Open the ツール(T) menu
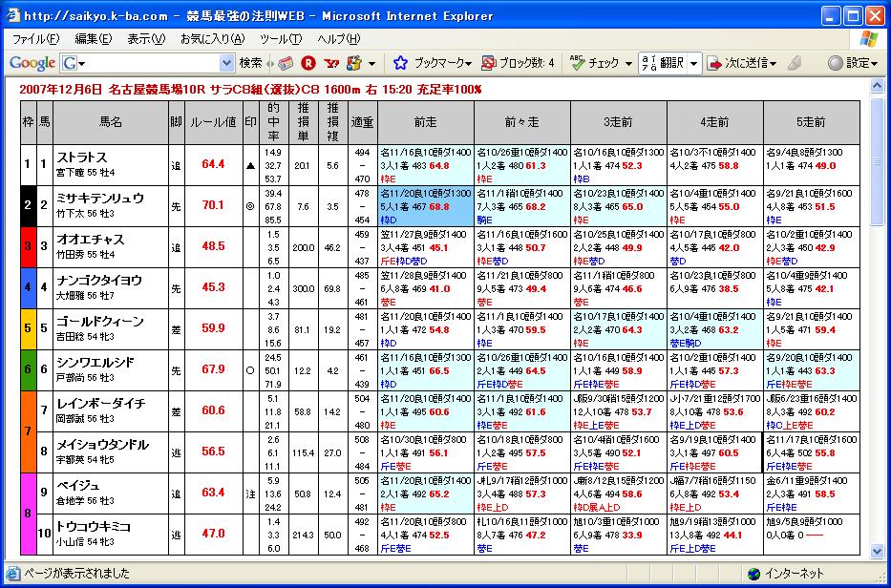891x588 pixels. click(x=281, y=39)
